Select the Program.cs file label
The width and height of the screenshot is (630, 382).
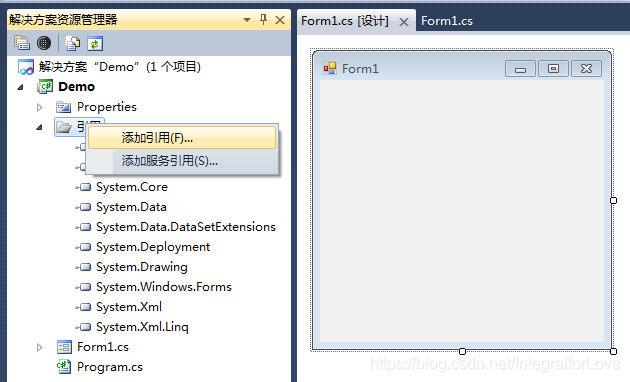click(110, 367)
